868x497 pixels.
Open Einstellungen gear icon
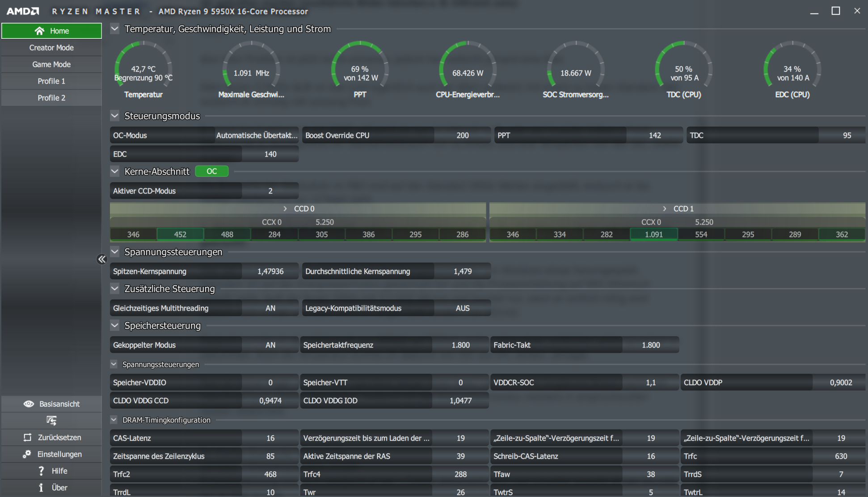click(x=27, y=454)
